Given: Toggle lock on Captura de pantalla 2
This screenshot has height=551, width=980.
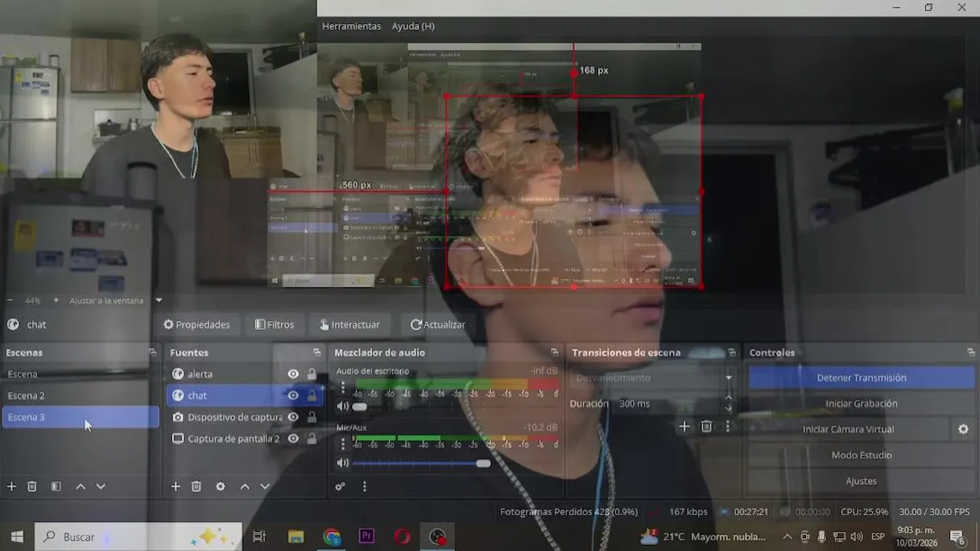Looking at the screenshot, I should click(312, 439).
